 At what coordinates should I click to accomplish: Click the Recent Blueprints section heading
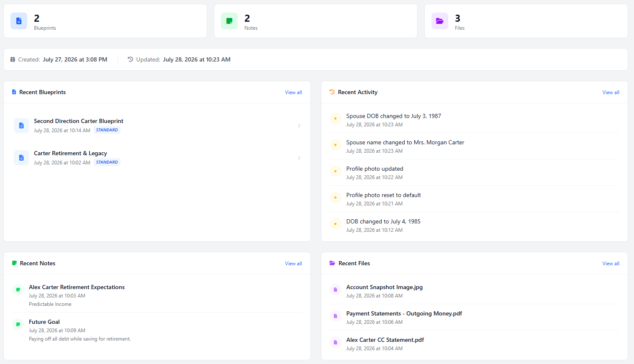click(x=42, y=92)
